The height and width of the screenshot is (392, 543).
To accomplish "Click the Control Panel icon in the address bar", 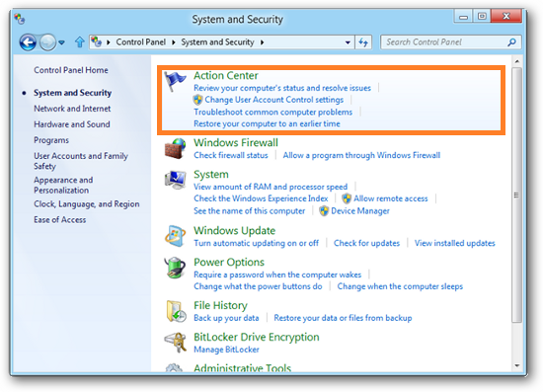I will click(x=97, y=41).
